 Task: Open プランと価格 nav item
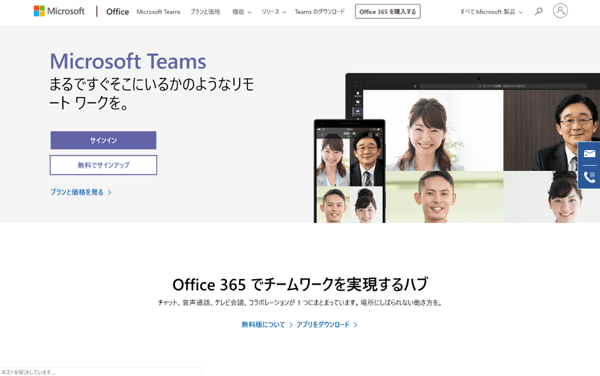[205, 12]
